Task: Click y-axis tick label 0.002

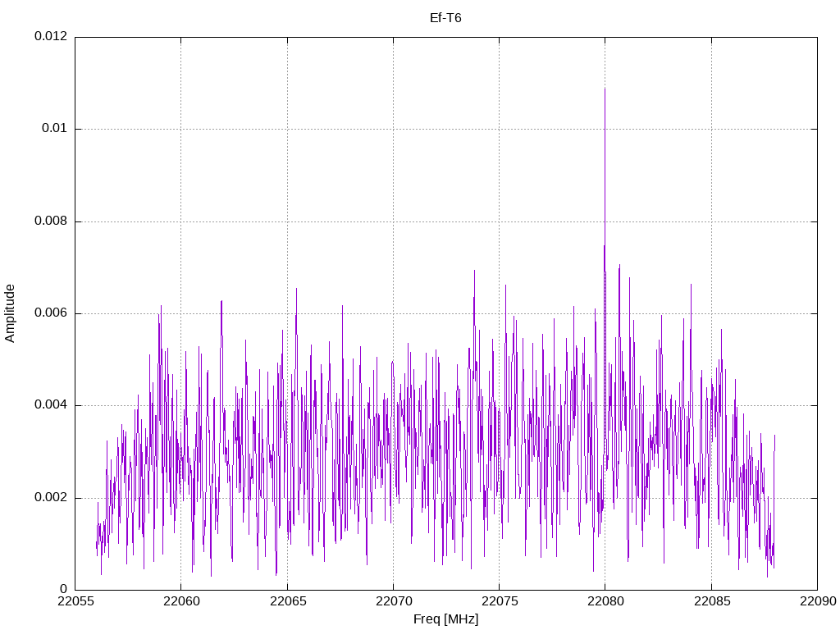Action: pos(51,498)
